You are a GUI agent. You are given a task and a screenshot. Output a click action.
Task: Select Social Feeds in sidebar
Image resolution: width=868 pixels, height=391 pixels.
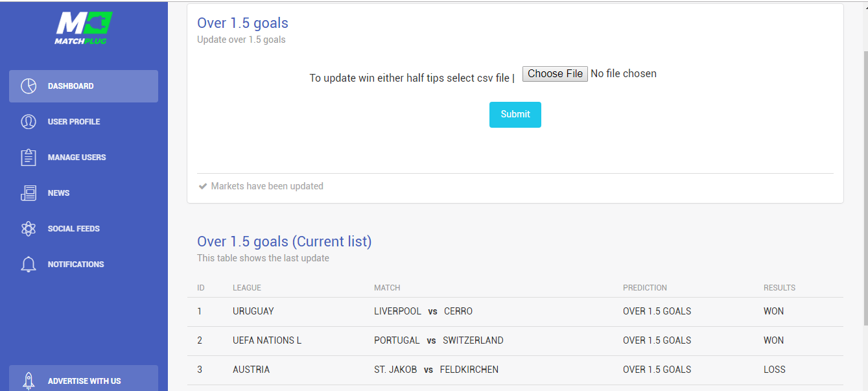tap(84, 229)
